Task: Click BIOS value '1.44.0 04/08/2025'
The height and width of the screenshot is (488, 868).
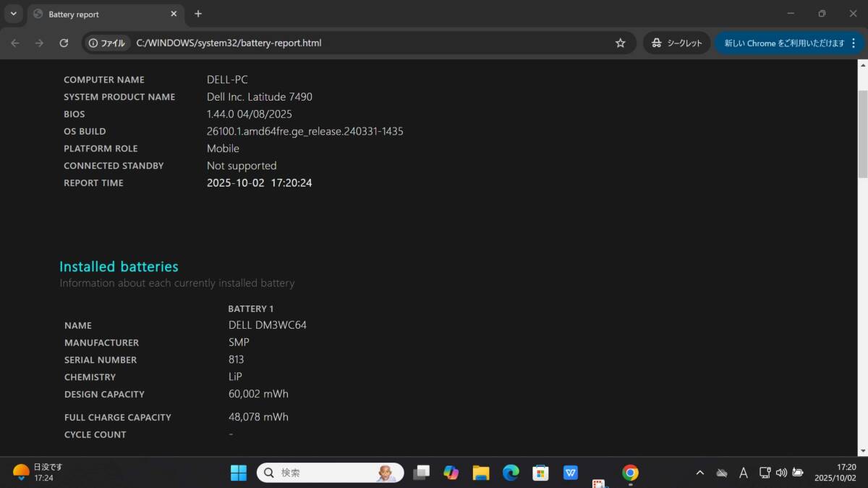Action: tap(250, 114)
